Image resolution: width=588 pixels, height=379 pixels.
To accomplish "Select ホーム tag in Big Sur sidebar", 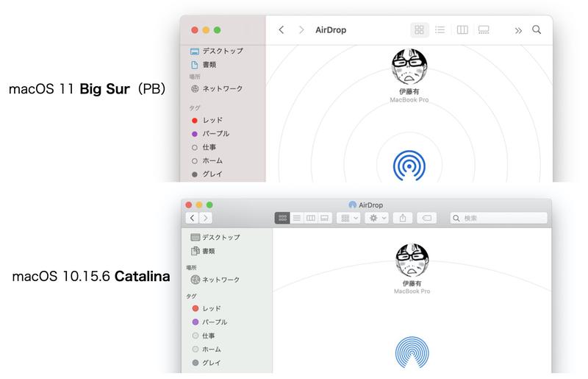I will (207, 160).
